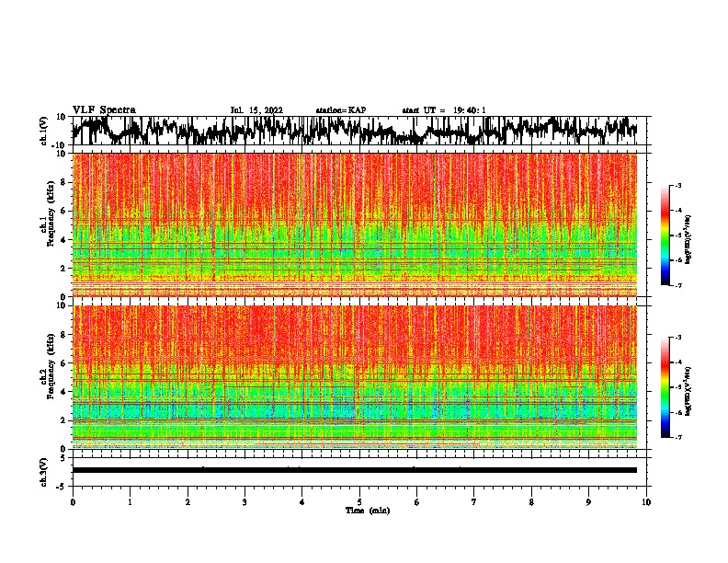Click the "ch.1(V)" waveform axis label
The image size is (728, 563).
44,131
